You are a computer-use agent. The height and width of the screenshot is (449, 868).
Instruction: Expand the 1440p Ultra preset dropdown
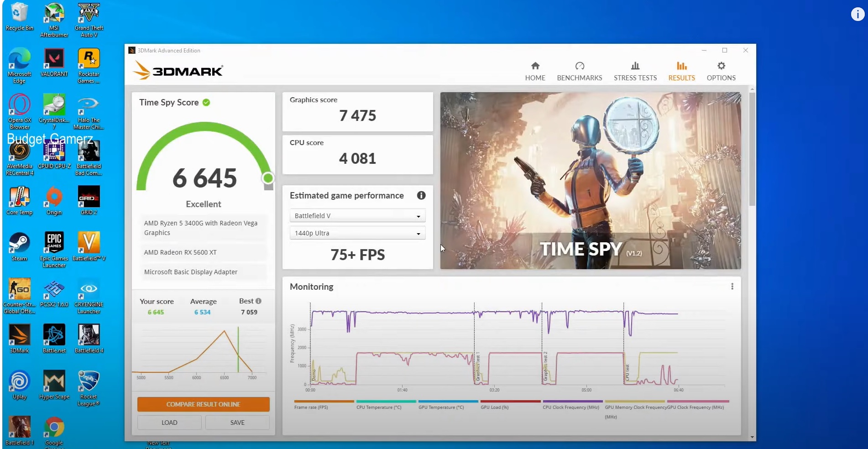click(357, 233)
